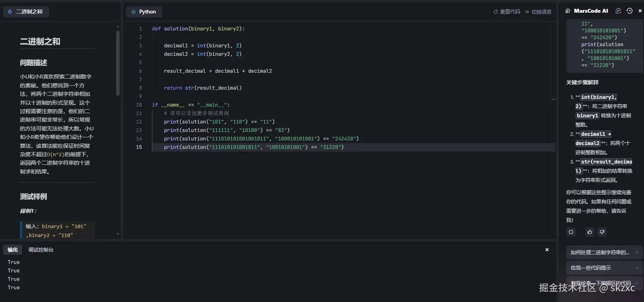Click the problem description scrollbar thumb

point(118,63)
